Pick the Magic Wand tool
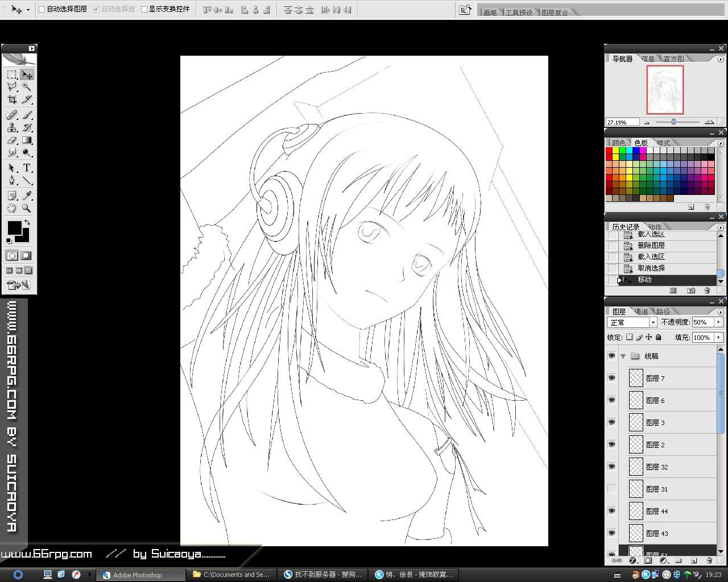 (26, 86)
